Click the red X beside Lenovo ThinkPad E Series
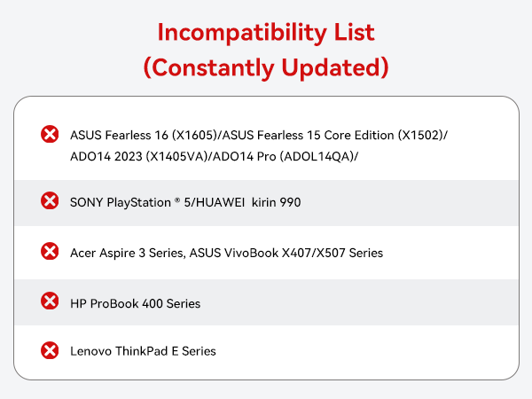Image resolution: width=532 pixels, height=399 pixels. [x=50, y=350]
